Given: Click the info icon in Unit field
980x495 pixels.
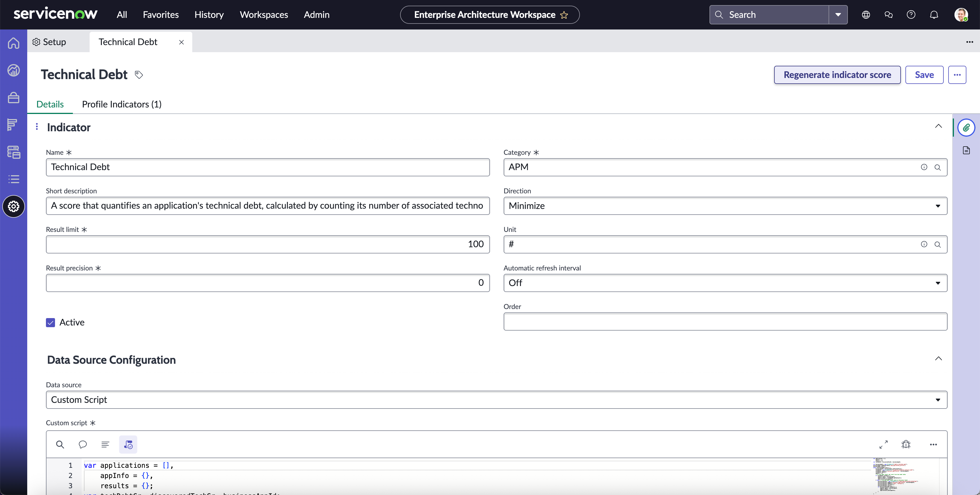Looking at the screenshot, I should (924, 244).
